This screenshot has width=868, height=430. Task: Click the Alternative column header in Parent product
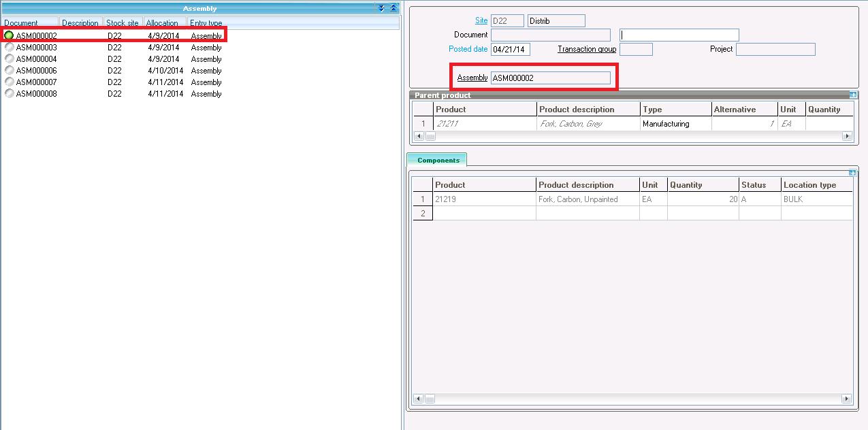[744, 110]
